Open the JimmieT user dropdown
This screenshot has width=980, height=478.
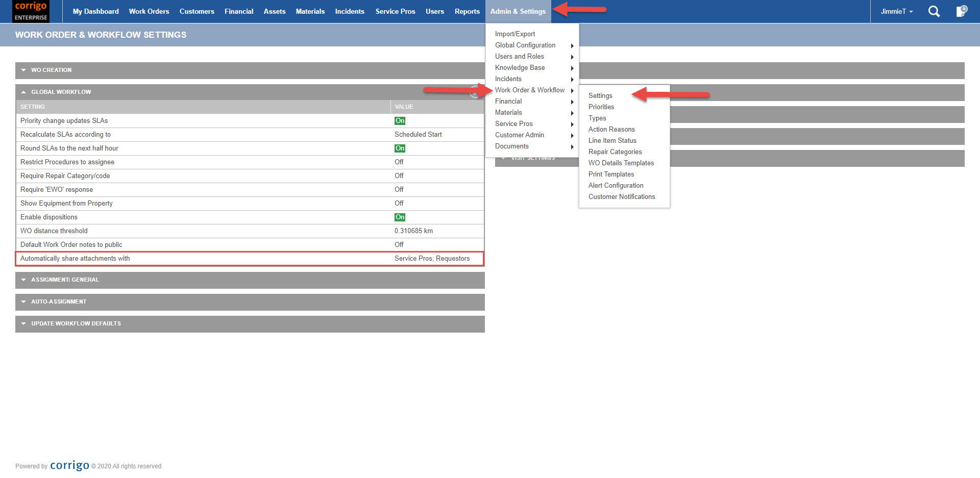coord(896,11)
